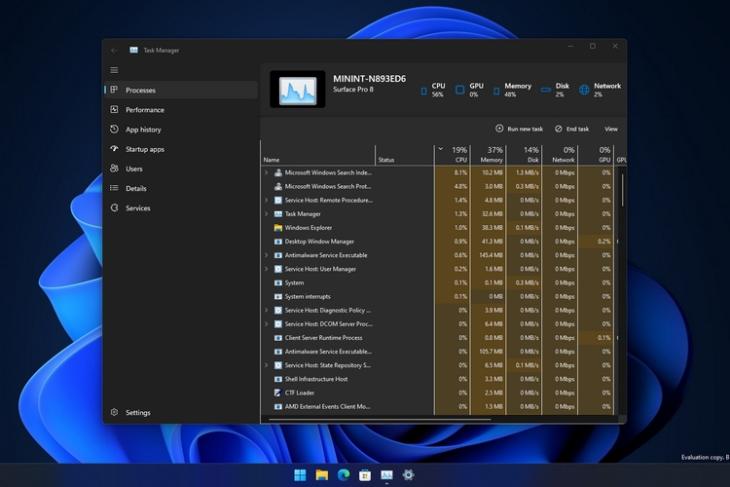
Task: Open Microsoft Store from the taskbar
Action: point(365,475)
